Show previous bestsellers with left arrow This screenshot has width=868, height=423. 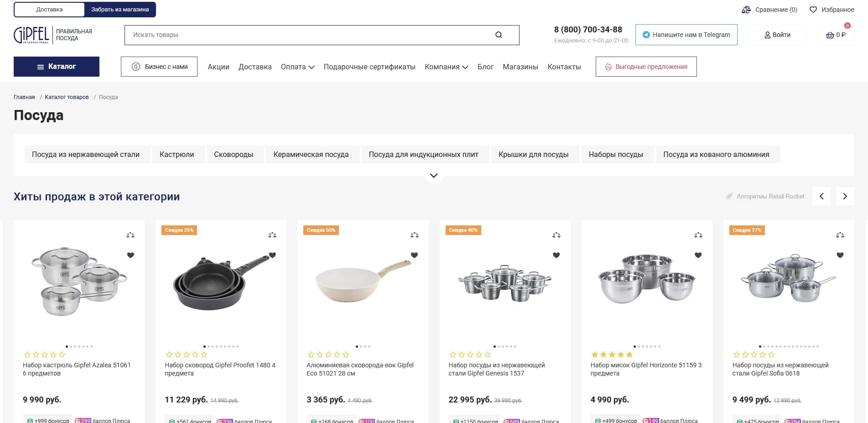coord(821,196)
